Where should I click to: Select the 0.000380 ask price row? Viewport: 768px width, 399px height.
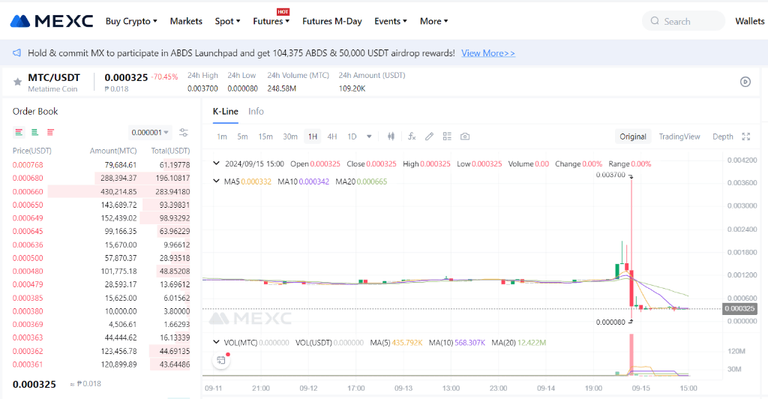101,311
